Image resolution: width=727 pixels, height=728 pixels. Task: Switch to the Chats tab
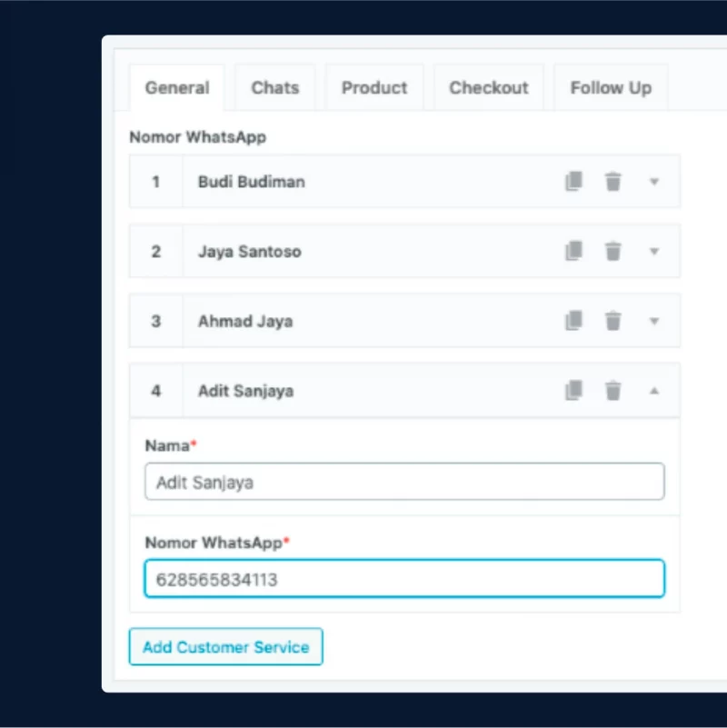click(275, 88)
